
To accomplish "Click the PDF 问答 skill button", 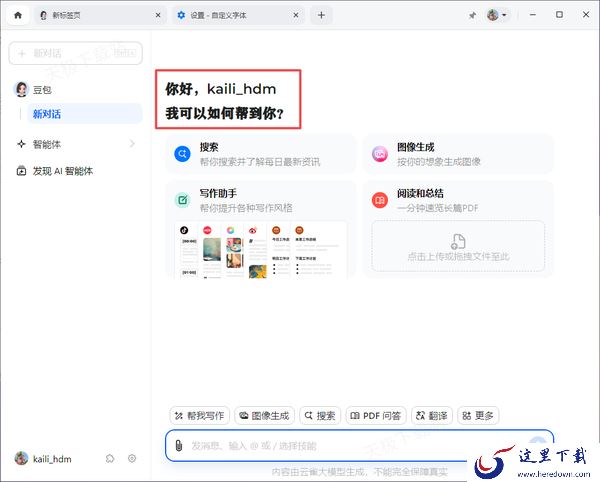I will coord(375,415).
